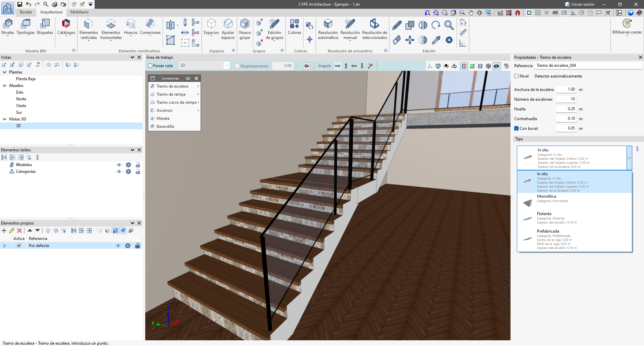
Task: Launch Resolución automática de encuentros
Action: point(328,29)
